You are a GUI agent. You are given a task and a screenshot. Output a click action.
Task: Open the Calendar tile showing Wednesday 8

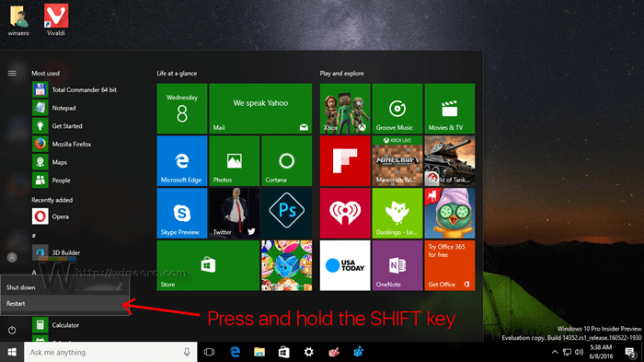coord(182,109)
